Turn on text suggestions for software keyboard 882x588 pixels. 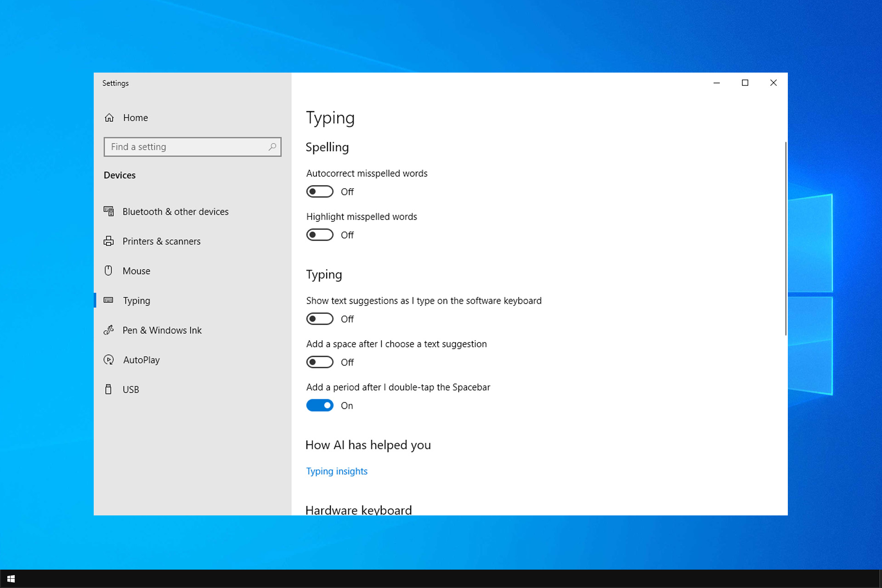pos(320,319)
